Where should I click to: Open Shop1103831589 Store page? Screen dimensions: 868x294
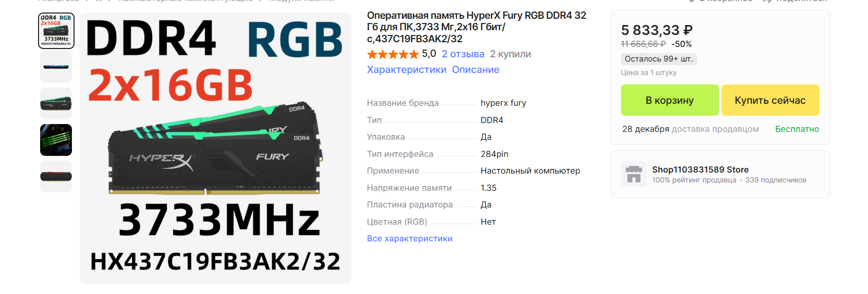tap(700, 169)
